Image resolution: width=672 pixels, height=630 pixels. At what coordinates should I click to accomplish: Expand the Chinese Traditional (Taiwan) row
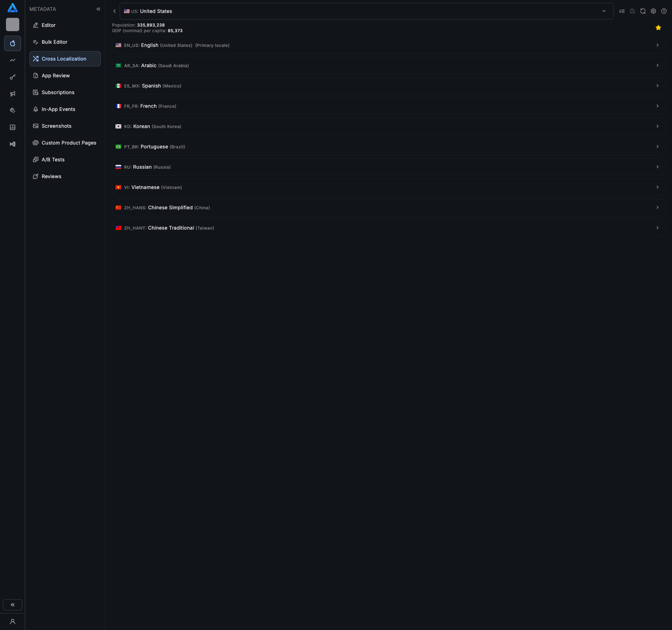388,228
